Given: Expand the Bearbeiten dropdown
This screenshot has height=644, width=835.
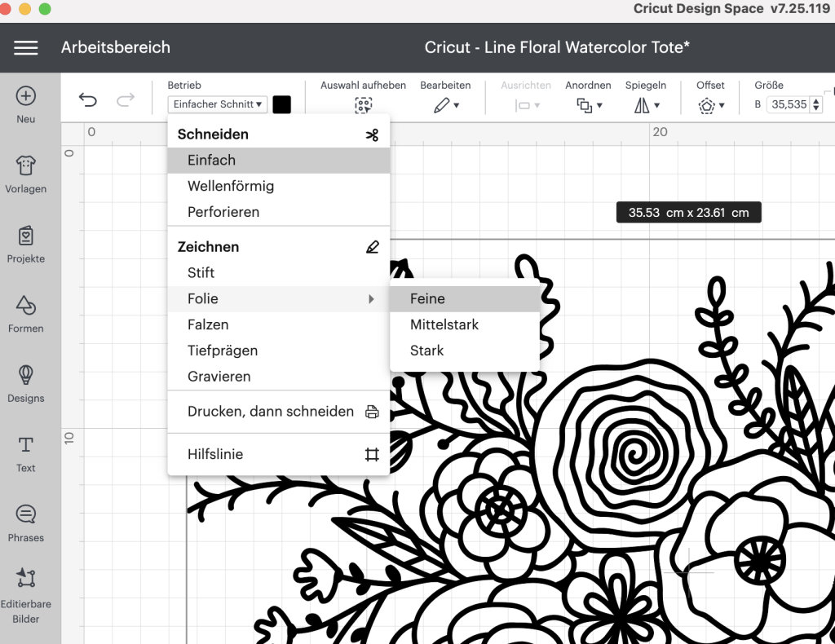Looking at the screenshot, I should [445, 105].
